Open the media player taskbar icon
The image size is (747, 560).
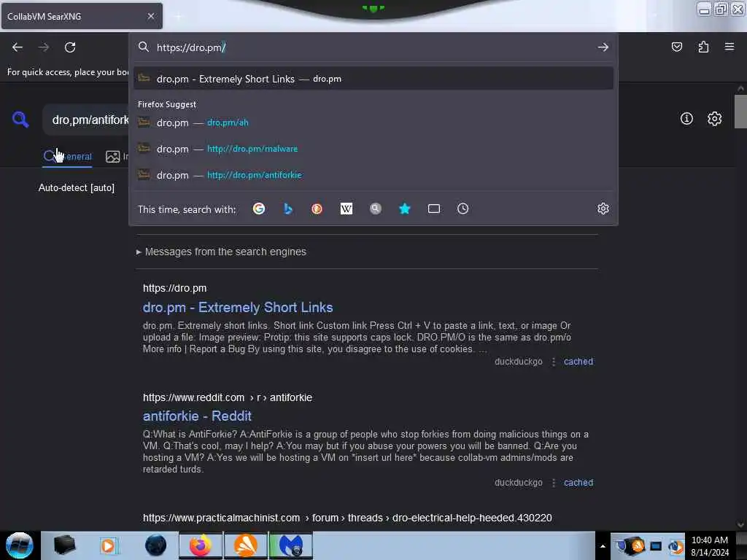point(109,545)
